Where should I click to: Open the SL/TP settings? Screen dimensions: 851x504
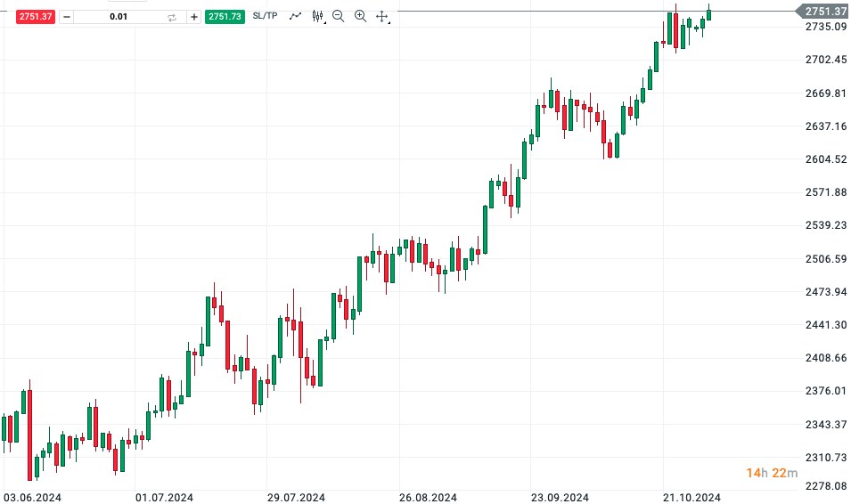(265, 16)
